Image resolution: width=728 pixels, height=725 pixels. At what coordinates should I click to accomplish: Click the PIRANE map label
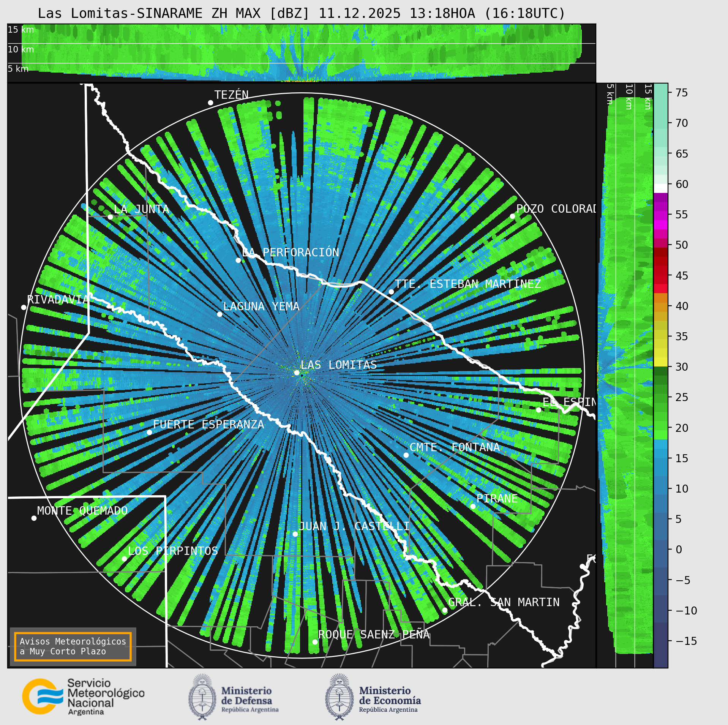tap(497, 499)
